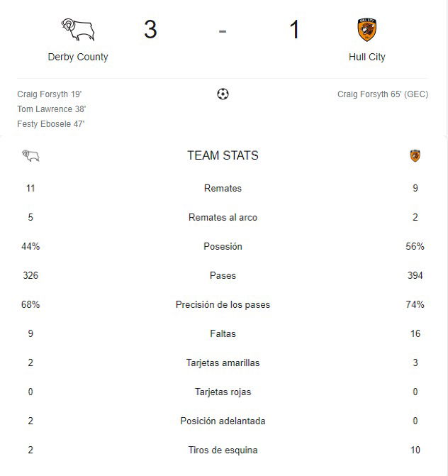This screenshot has height=476, width=448.
Task: Select Craig Forsyth 65' (GEC) own goal entry
Action: [383, 94]
